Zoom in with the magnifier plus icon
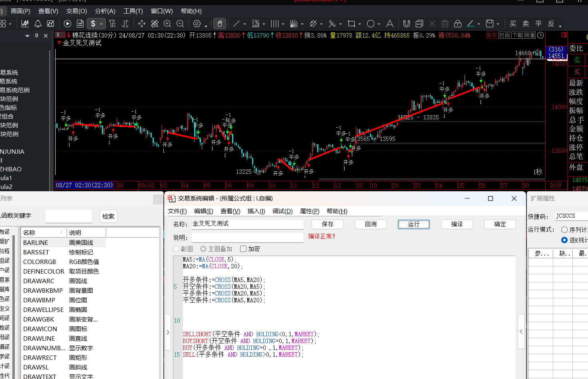588x379 pixels. tap(167, 24)
